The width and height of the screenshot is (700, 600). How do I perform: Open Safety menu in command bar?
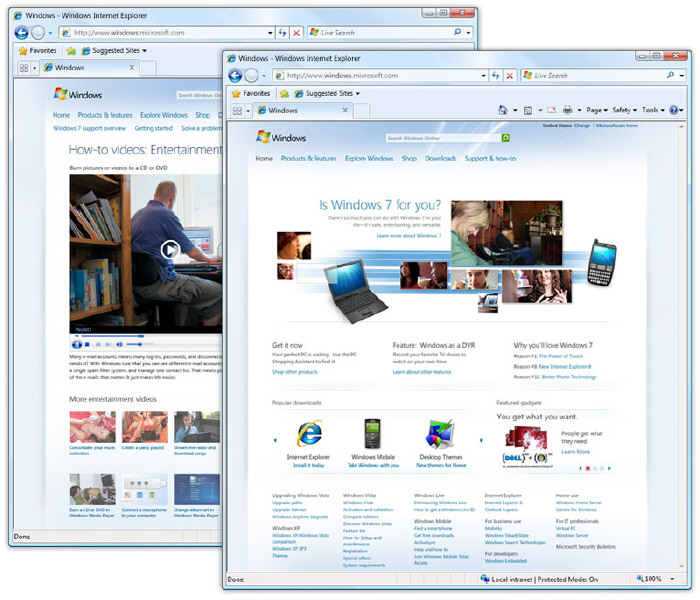pos(625,110)
